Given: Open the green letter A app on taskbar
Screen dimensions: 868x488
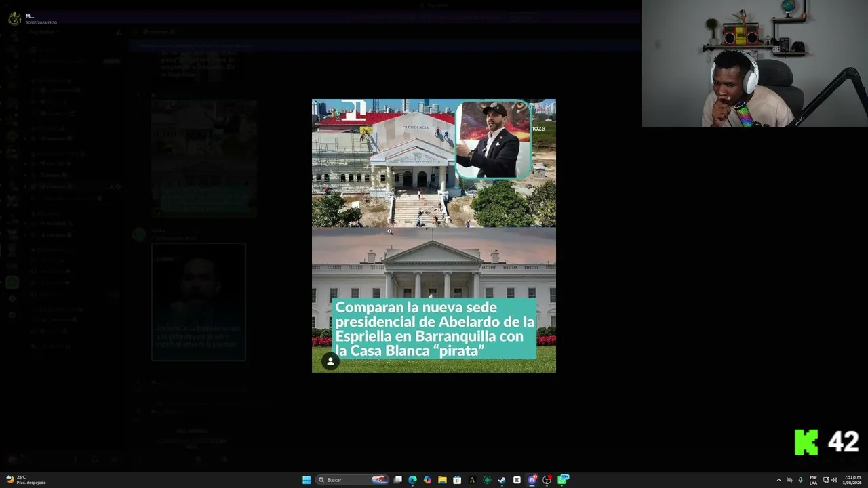Looking at the screenshot, I should pos(472,480).
